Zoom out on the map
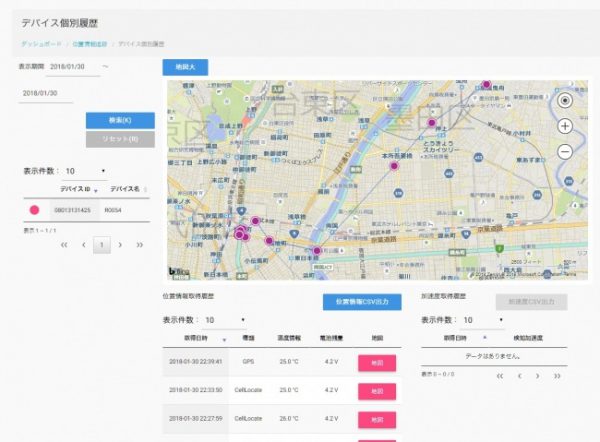The height and width of the screenshot is (442, 600). [x=565, y=152]
